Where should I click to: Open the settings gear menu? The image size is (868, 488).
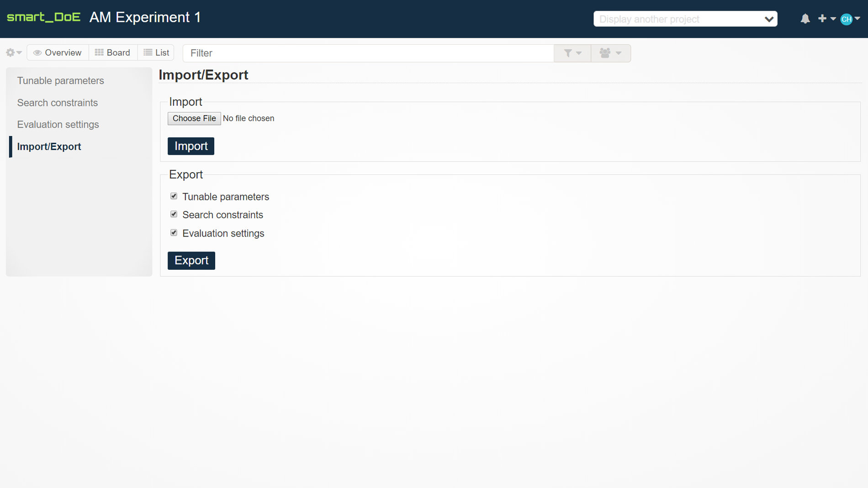coord(14,52)
